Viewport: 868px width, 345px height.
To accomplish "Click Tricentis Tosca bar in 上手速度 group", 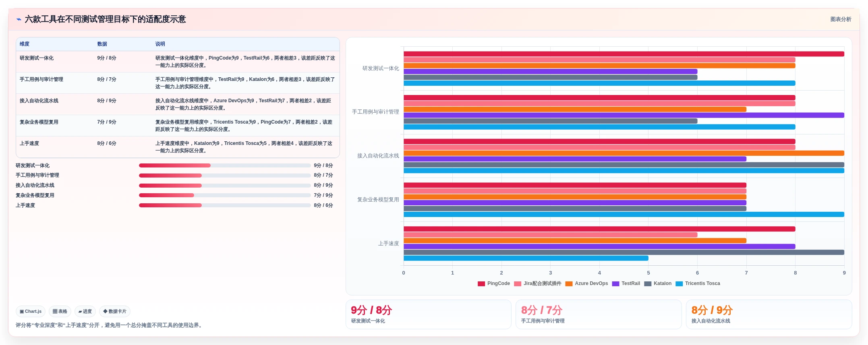I will (x=526, y=258).
